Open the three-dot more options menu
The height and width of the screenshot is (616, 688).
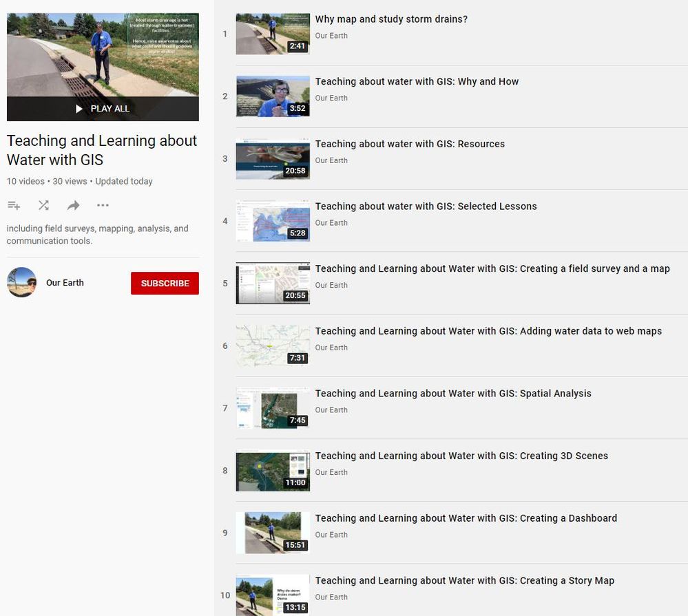point(103,205)
